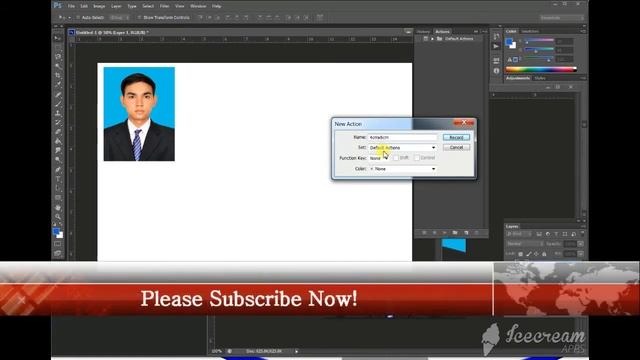The image size is (640, 360).
Task: Select the Path Selection tool
Action: 58,188
